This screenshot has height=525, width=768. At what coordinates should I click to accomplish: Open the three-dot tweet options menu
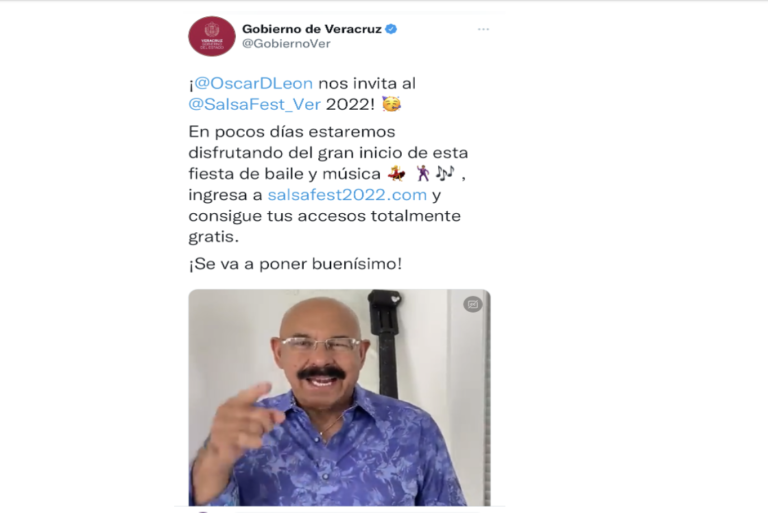point(483,29)
